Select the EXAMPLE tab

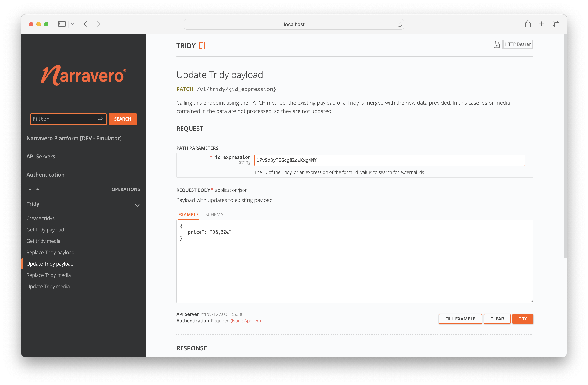coord(188,214)
